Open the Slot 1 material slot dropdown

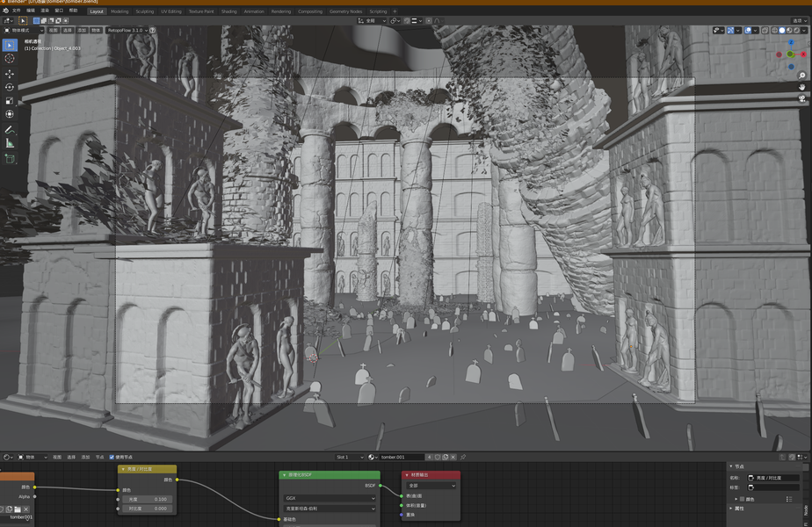coord(349,457)
